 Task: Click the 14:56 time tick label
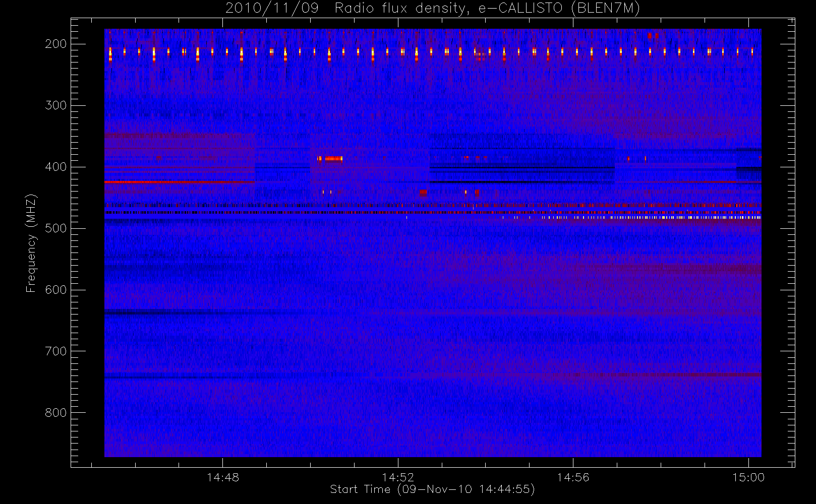573,477
